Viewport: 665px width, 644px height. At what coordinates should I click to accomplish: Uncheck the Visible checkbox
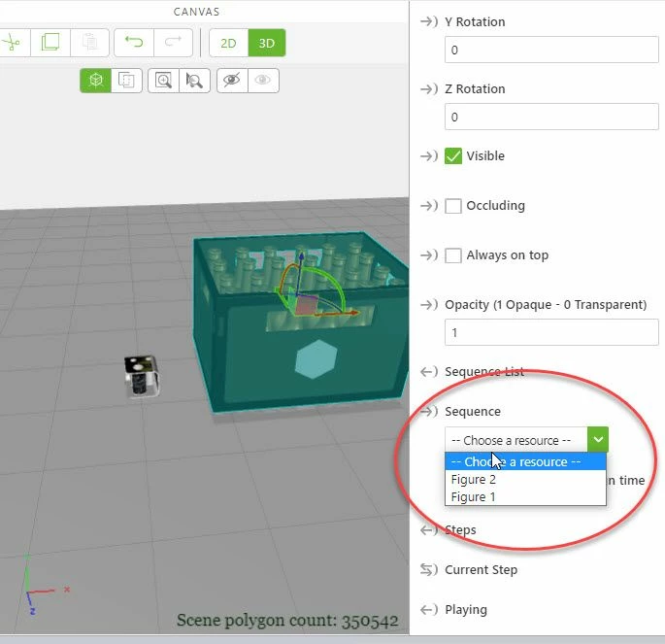tap(453, 156)
